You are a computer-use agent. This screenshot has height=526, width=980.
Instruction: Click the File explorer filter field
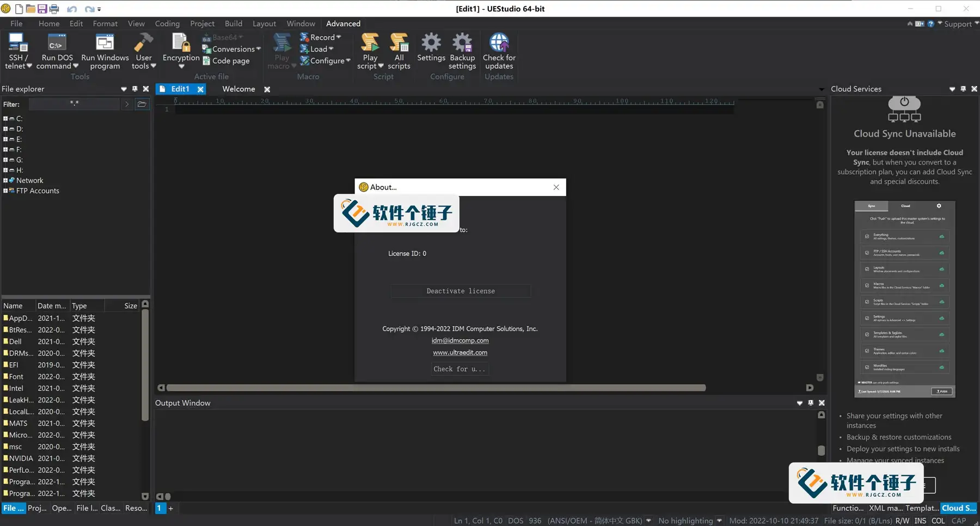(74, 104)
